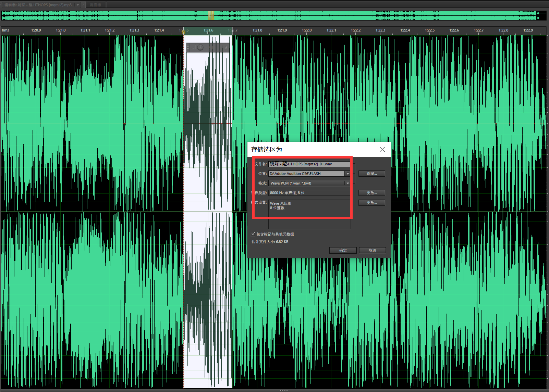
Task: Click the highlighted selection range at 1:21.6
Action: pos(208,30)
